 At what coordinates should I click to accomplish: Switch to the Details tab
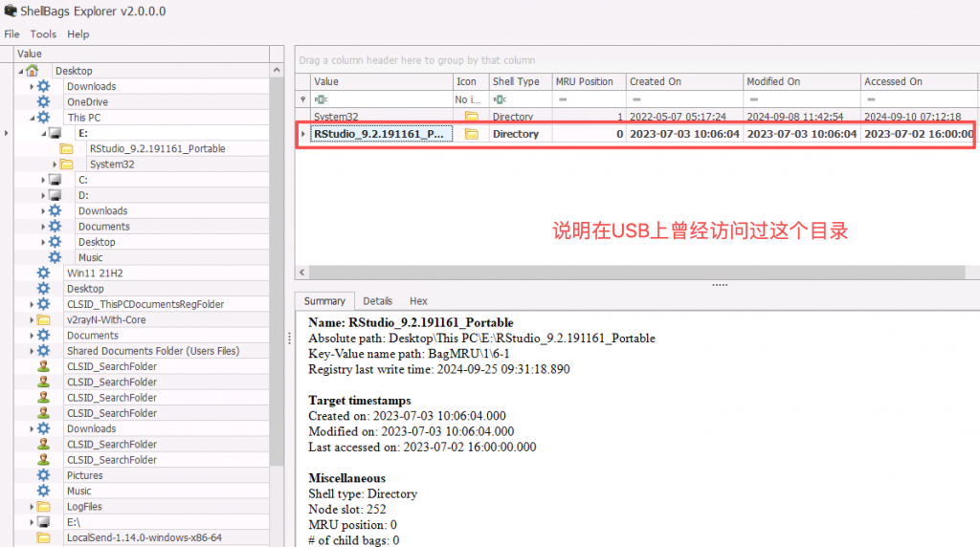point(377,301)
